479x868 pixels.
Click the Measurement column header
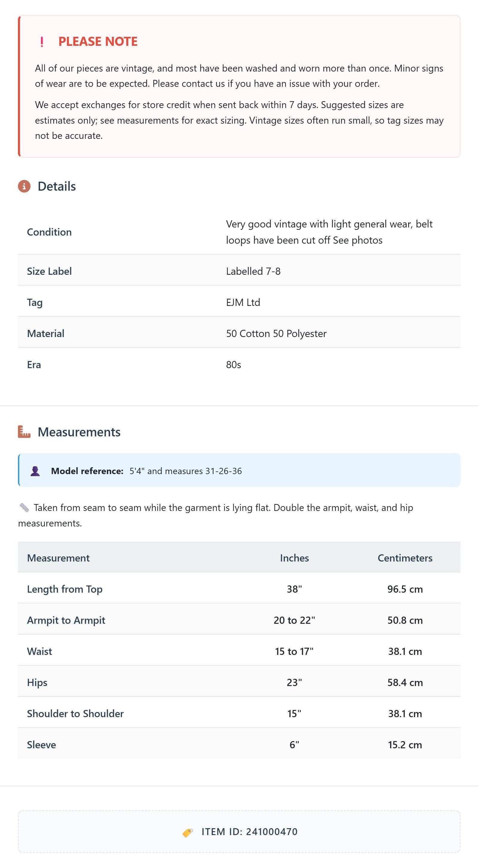point(58,558)
